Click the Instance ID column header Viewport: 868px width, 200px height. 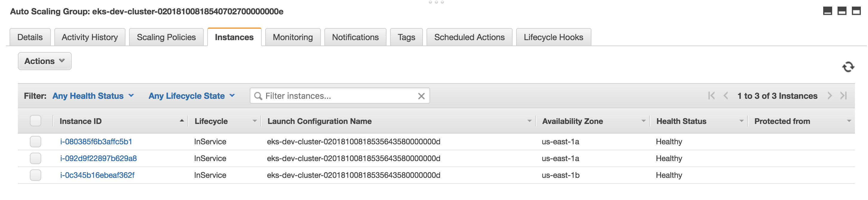[x=81, y=121]
